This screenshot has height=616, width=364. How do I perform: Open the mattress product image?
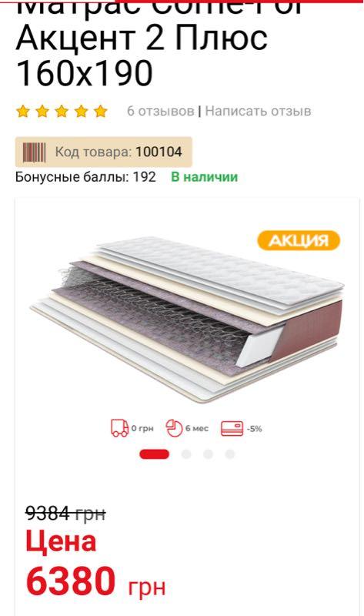[x=187, y=319]
